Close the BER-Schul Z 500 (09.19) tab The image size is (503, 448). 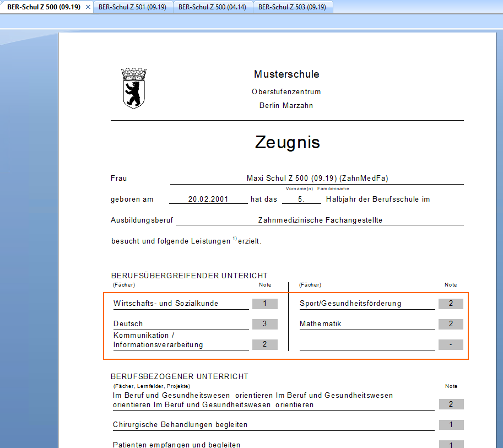(x=88, y=7)
